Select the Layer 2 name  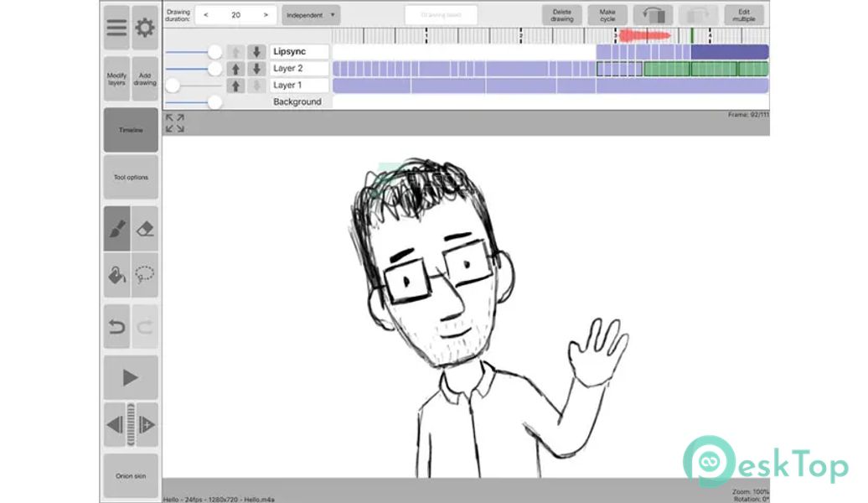click(x=299, y=68)
